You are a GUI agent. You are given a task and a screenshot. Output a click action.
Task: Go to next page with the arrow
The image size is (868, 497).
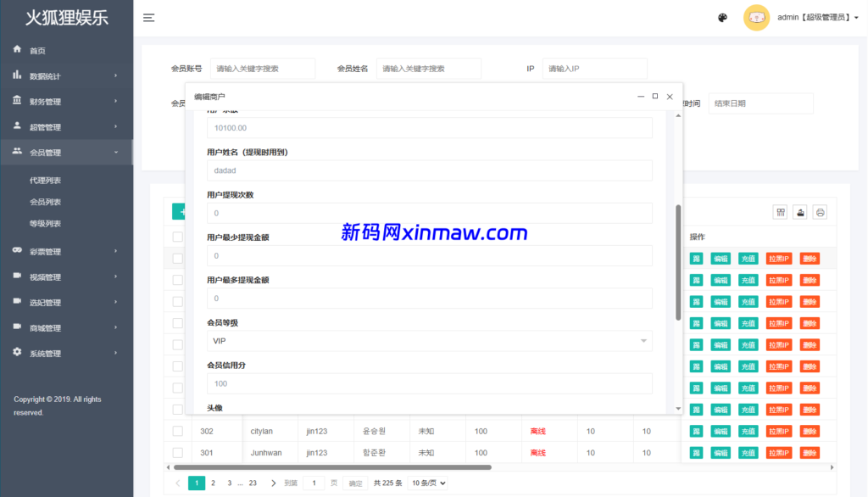pyautogui.click(x=273, y=483)
